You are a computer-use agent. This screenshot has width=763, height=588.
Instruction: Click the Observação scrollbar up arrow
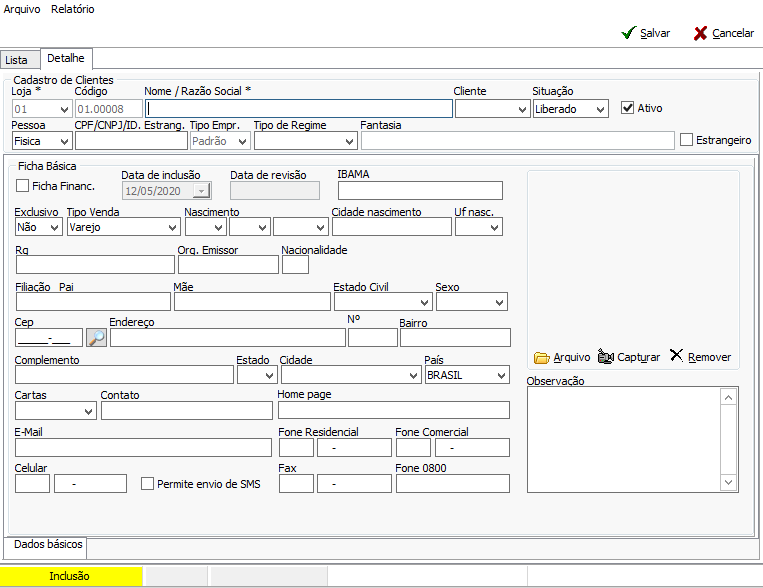(728, 398)
